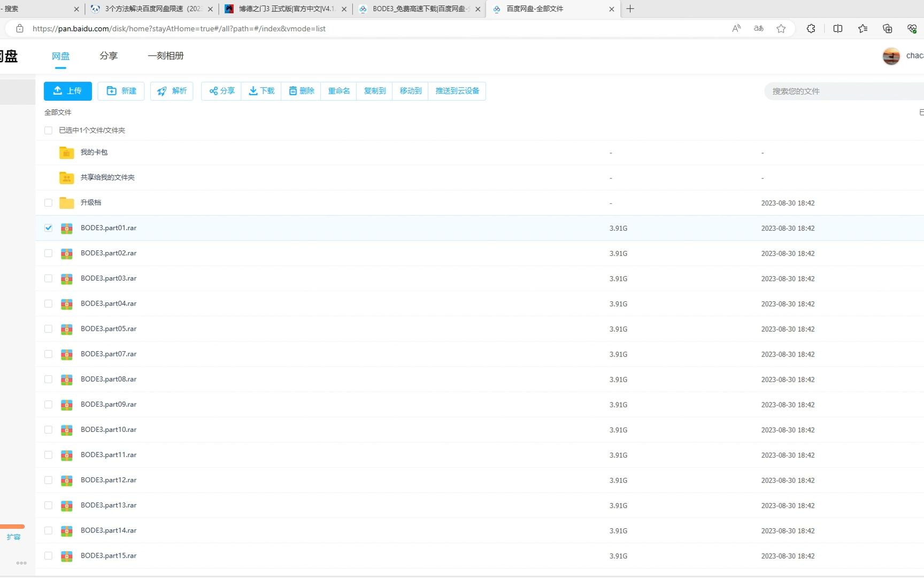Open the 共享给我的文件夹 folder icon
This screenshot has height=578, width=924.
(x=66, y=178)
